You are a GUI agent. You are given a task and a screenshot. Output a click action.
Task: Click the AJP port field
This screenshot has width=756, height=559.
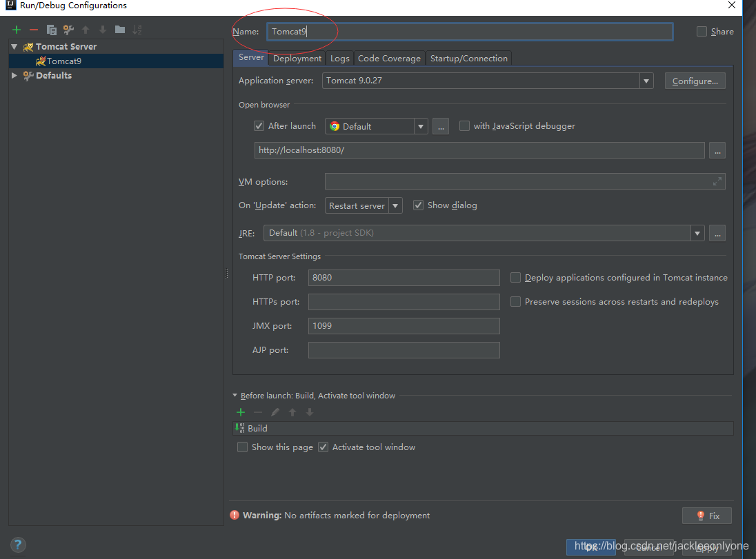click(404, 350)
